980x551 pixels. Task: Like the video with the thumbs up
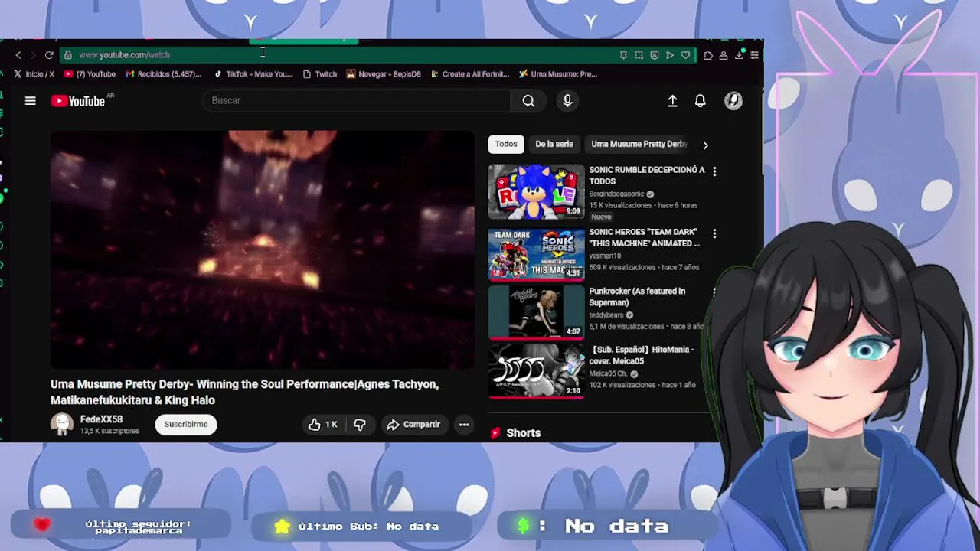(323, 425)
